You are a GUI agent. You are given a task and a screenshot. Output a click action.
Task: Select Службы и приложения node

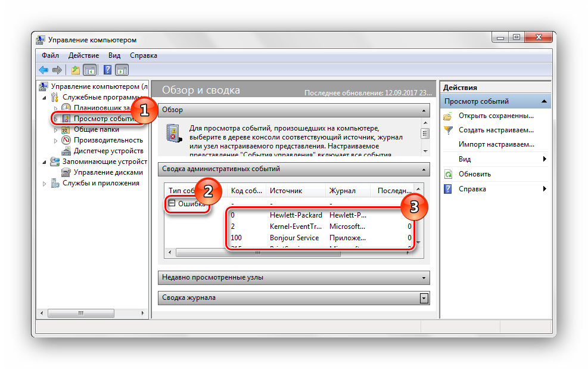[x=101, y=183]
